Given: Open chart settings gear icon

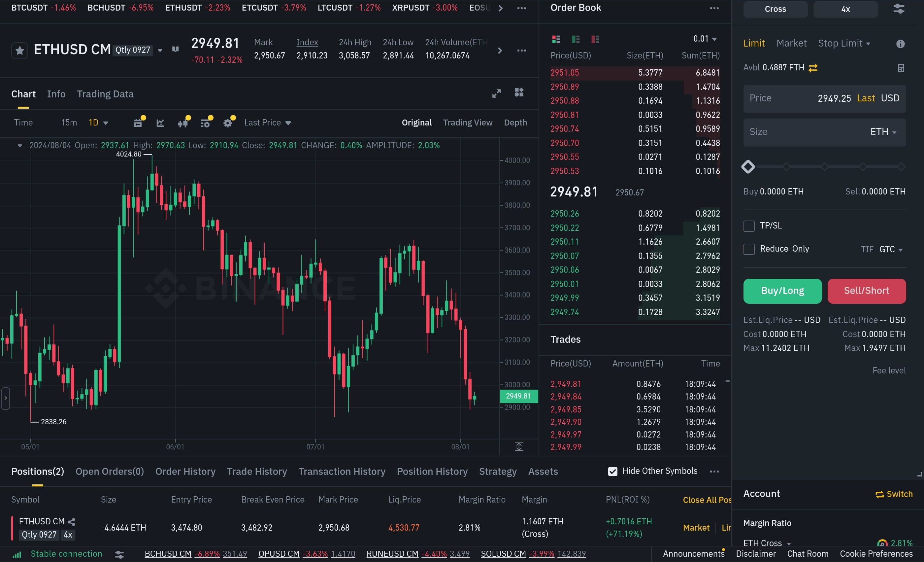Looking at the screenshot, I should pyautogui.click(x=228, y=123).
